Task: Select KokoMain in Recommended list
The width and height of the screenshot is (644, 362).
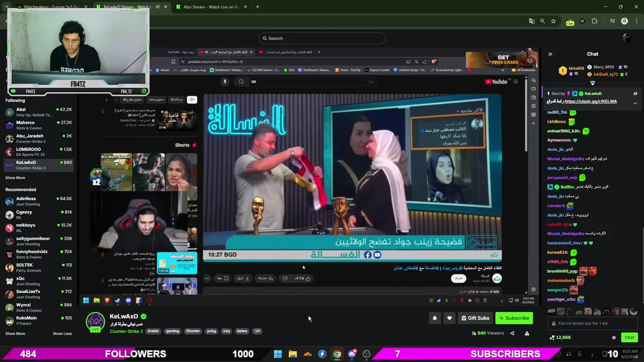Action: [x=39, y=321]
